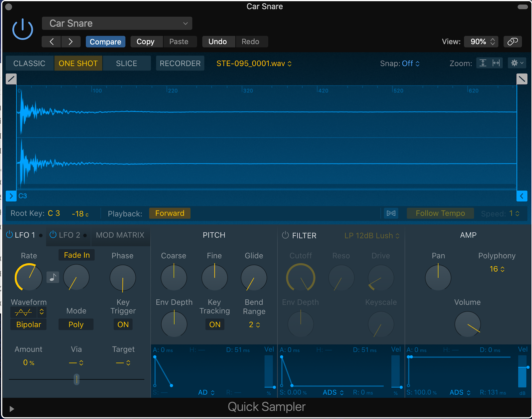
Task: Click the Follow Tempo button
Action: [x=440, y=213]
